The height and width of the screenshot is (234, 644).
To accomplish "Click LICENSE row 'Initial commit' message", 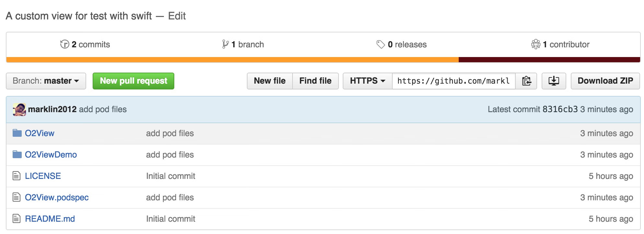I will (x=171, y=176).
